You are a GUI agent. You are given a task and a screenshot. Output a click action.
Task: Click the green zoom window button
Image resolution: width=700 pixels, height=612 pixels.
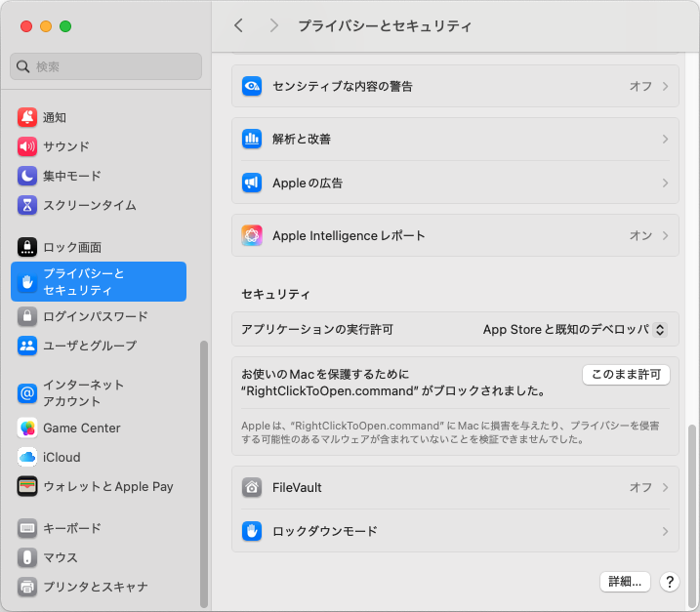click(x=65, y=26)
